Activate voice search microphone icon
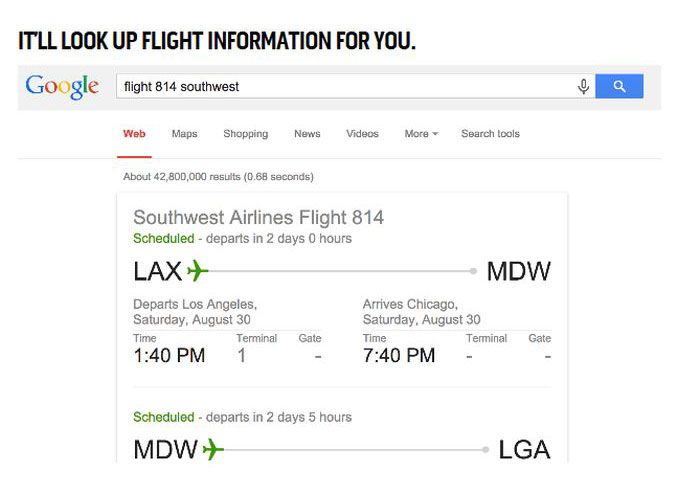The width and height of the screenshot is (700, 499). [583, 87]
